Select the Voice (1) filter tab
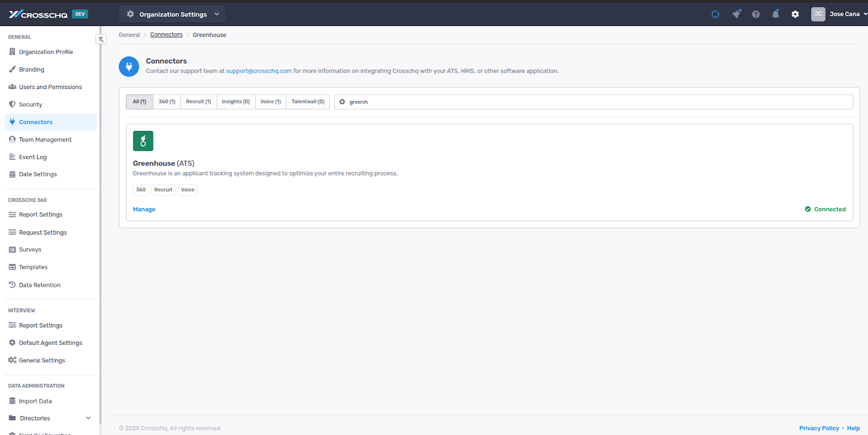The height and width of the screenshot is (435, 868). 270,102
